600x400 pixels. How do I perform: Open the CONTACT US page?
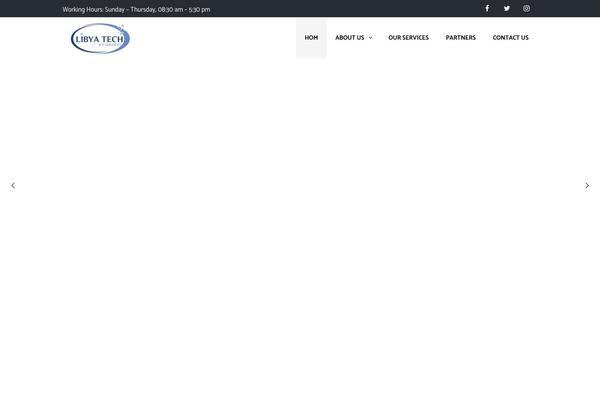pos(510,38)
